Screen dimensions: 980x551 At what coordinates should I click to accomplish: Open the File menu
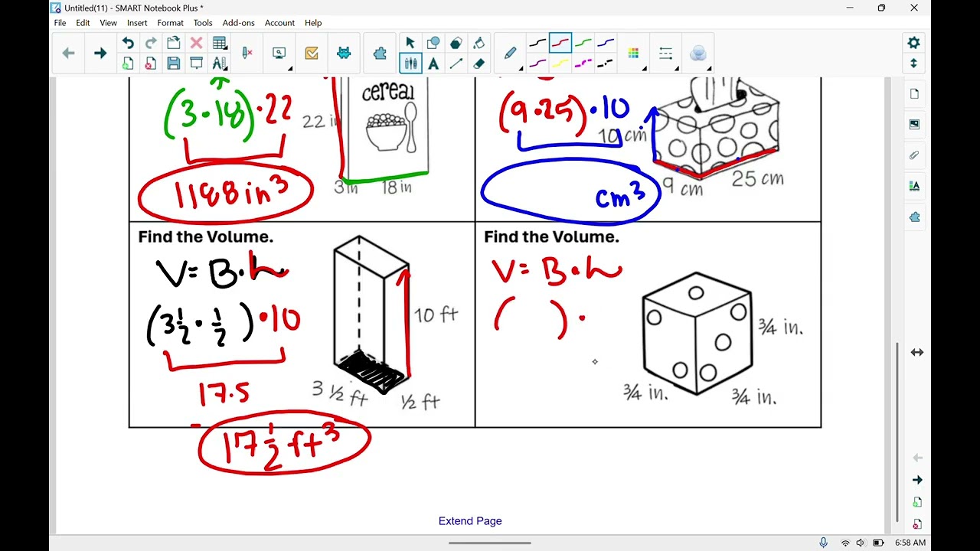(x=60, y=23)
